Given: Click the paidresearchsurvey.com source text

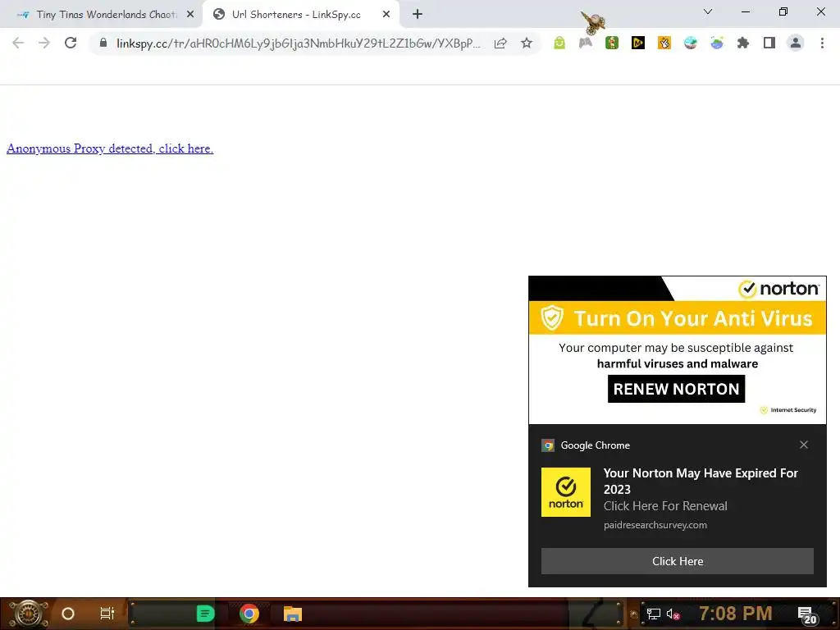Looking at the screenshot, I should pyautogui.click(x=655, y=525).
